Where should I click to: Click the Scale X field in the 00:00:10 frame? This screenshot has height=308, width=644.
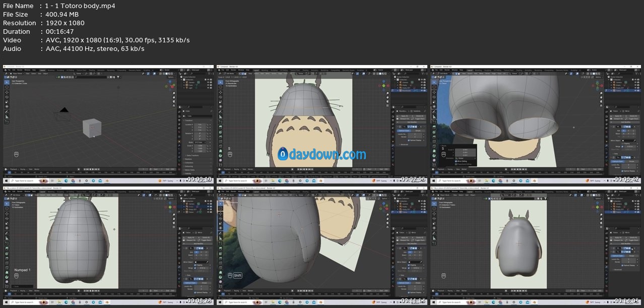(x=200, y=146)
